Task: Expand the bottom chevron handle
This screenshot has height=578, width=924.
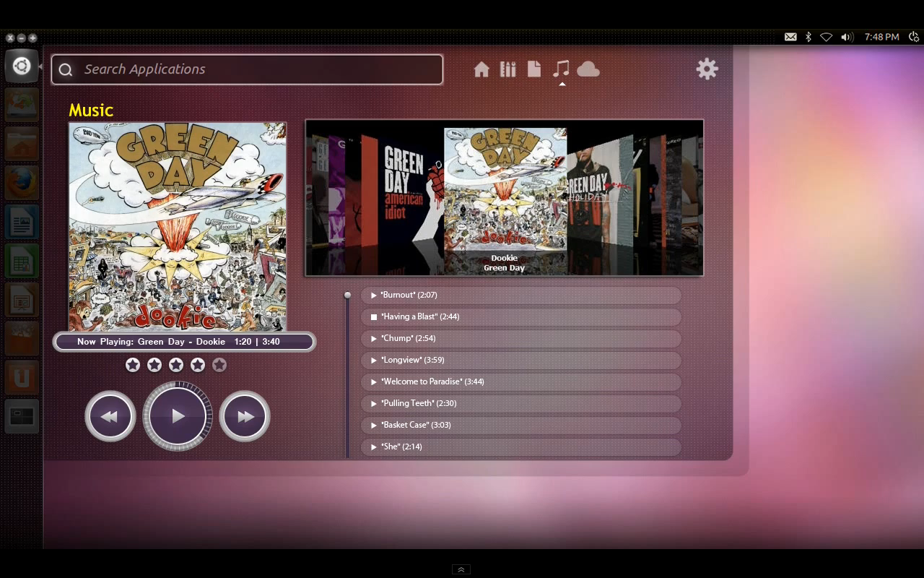Action: tap(461, 569)
